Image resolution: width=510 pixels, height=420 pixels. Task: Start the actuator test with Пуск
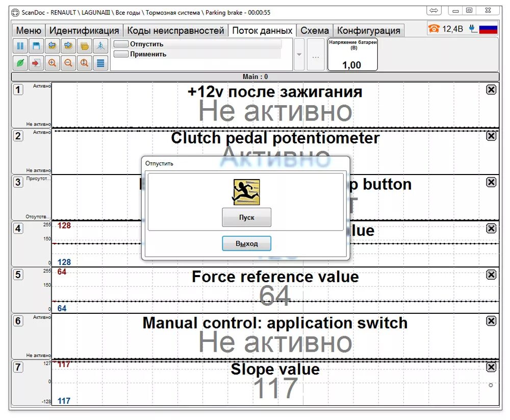(x=246, y=217)
